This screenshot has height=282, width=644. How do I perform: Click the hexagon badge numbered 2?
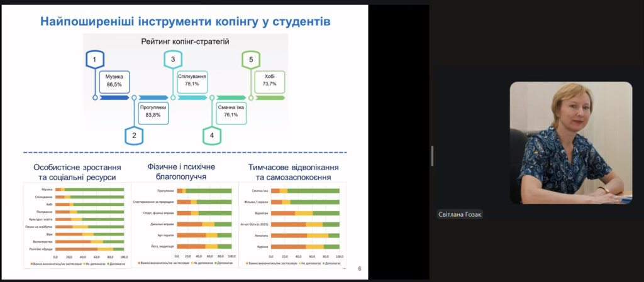[x=134, y=135]
